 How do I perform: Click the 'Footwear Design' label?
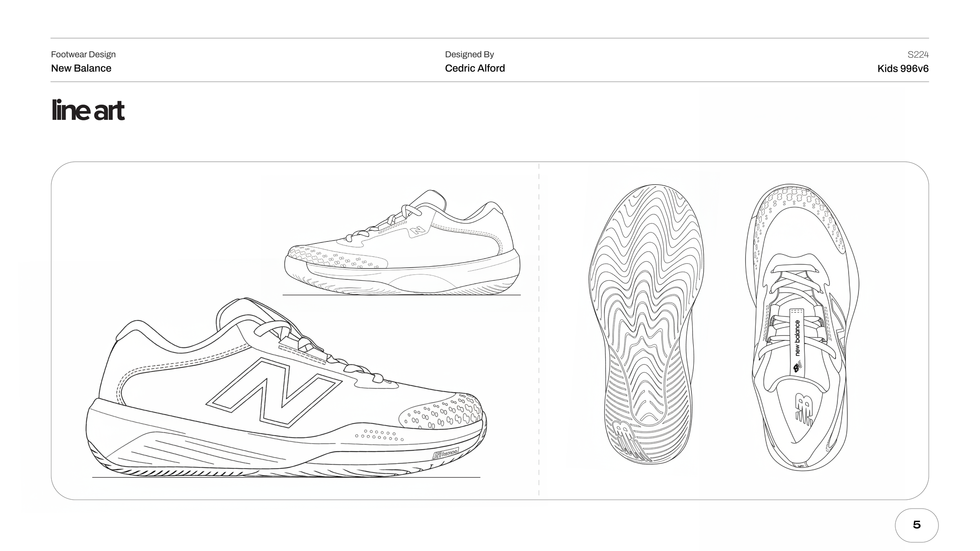coord(83,54)
